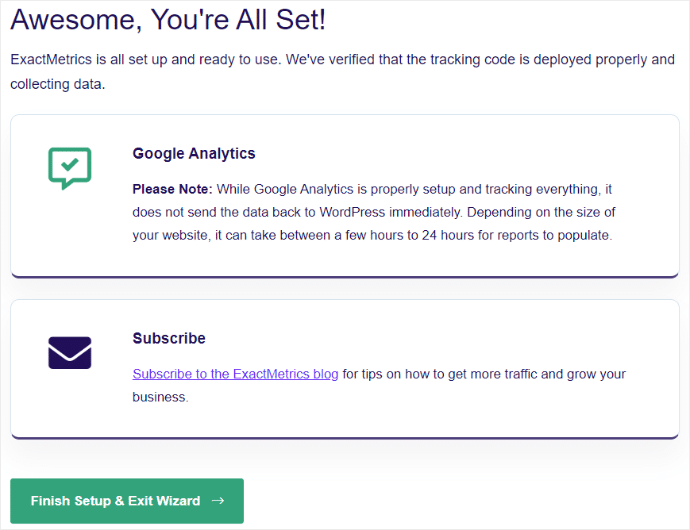Click the checkmark inside the speech bubble
This screenshot has height=530, width=690.
(x=70, y=164)
